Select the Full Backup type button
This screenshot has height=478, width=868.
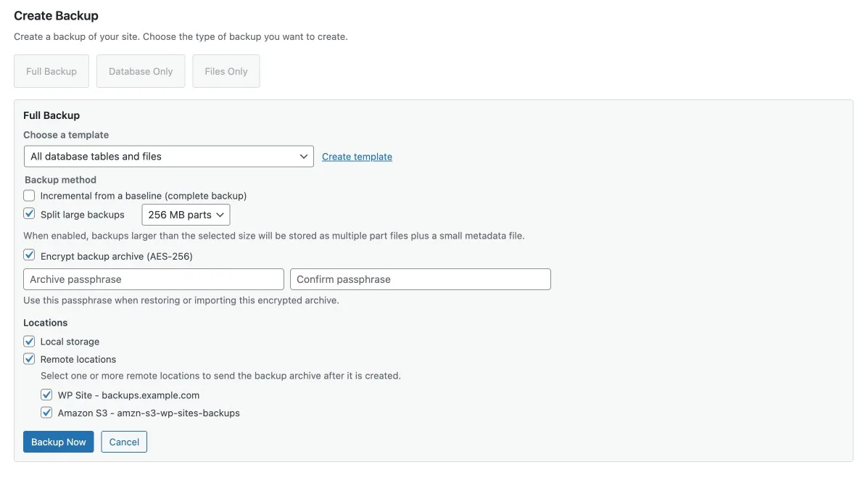[x=51, y=71]
